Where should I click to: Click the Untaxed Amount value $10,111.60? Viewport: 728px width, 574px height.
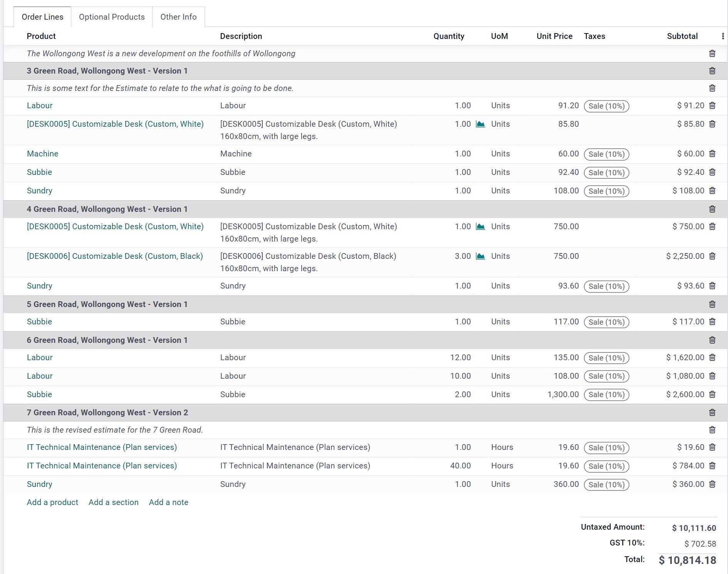coord(694,528)
